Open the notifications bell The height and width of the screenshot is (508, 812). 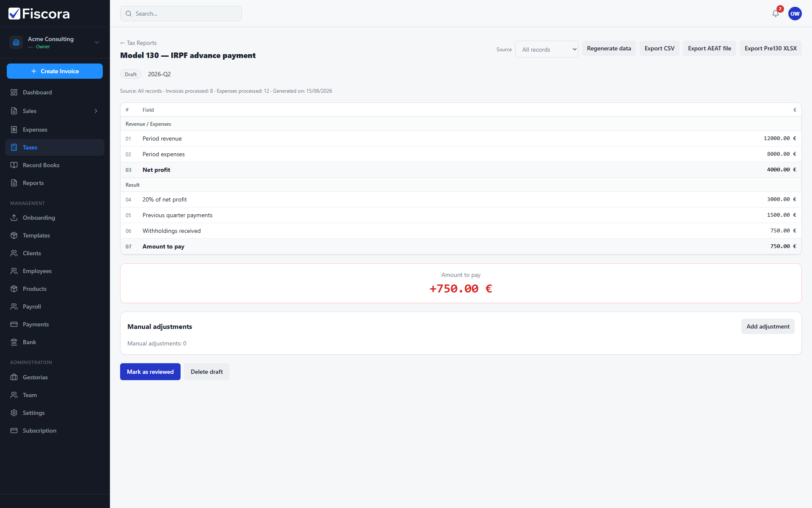coord(775,14)
